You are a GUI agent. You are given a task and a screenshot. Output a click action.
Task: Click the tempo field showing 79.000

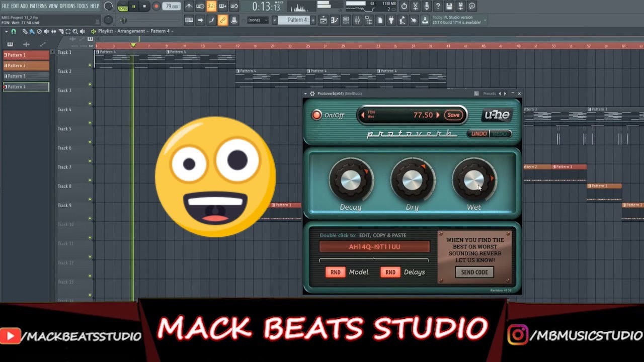[x=172, y=7]
